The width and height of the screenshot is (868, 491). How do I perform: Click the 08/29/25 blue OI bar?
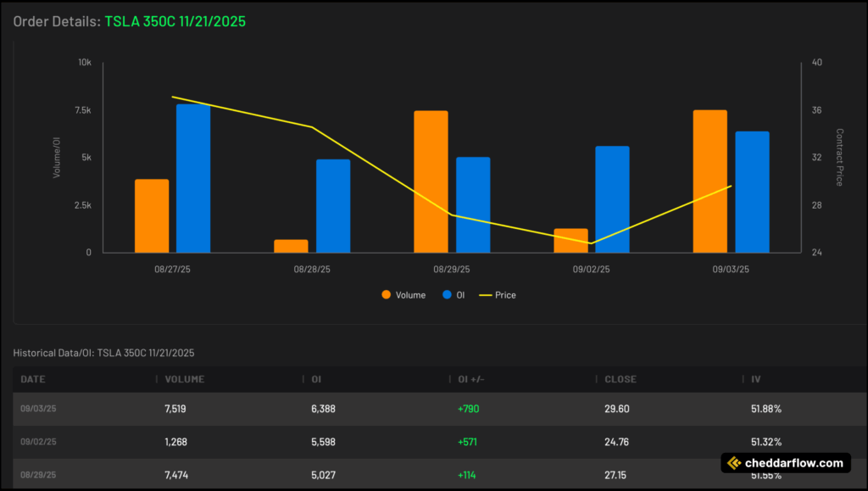coord(473,205)
